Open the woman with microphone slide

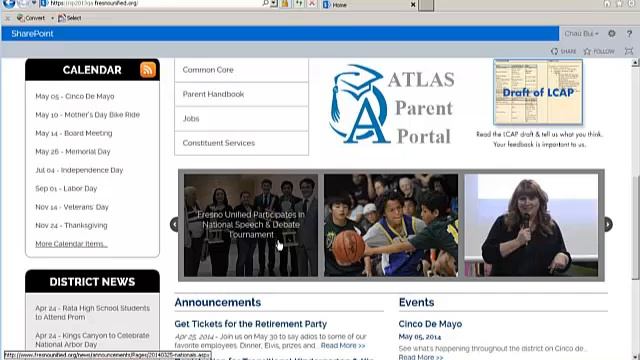531,225
